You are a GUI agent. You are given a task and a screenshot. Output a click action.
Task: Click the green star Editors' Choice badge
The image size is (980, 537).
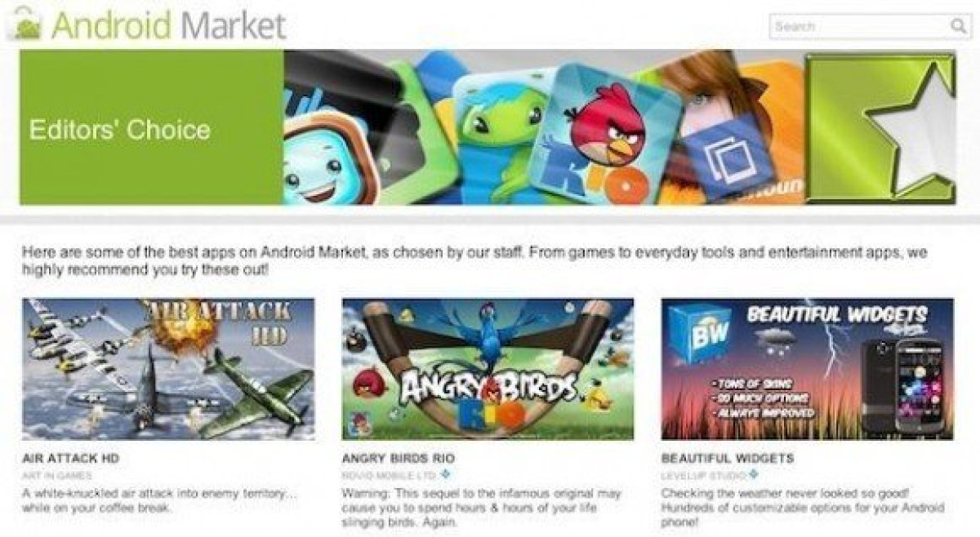(x=880, y=128)
